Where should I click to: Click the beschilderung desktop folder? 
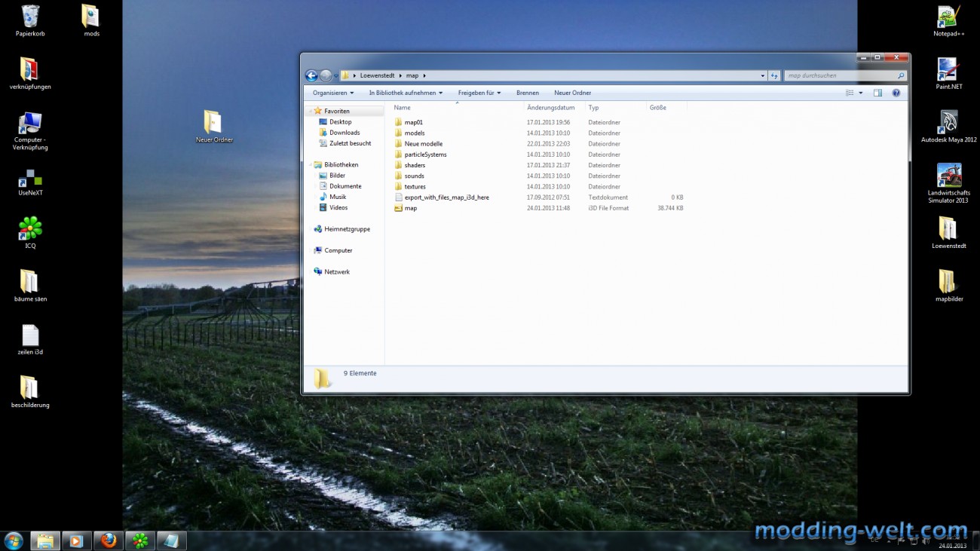(x=30, y=392)
